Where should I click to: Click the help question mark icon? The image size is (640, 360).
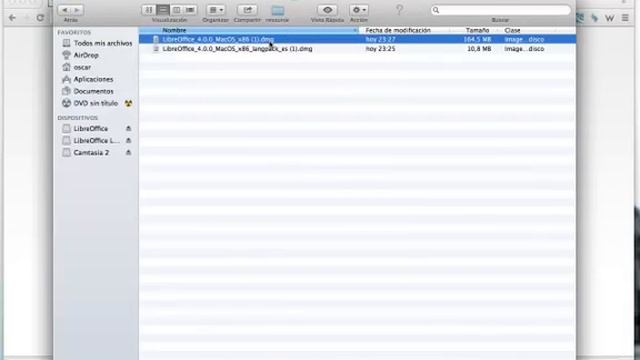[x=399, y=10]
